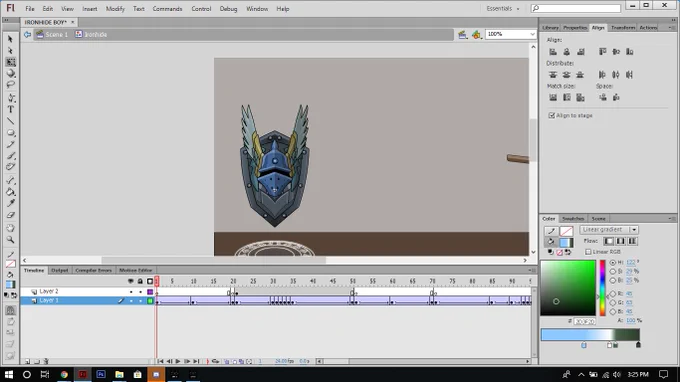Select the Subselection tool

point(10,51)
